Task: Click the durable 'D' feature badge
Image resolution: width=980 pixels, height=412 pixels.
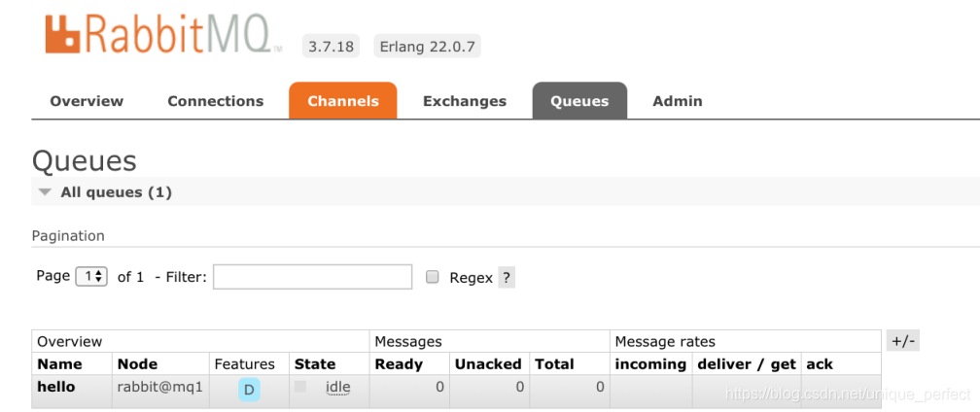Action: [x=249, y=390]
